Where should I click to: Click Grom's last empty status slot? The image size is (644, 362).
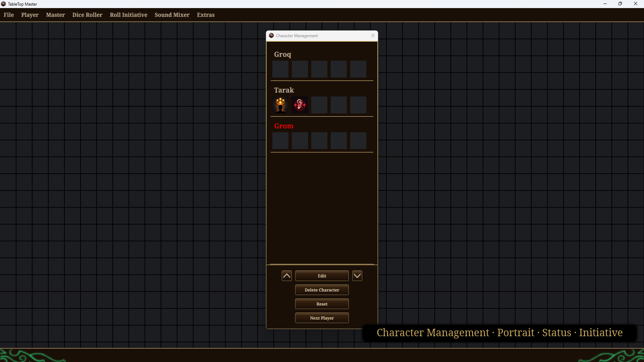point(358,141)
